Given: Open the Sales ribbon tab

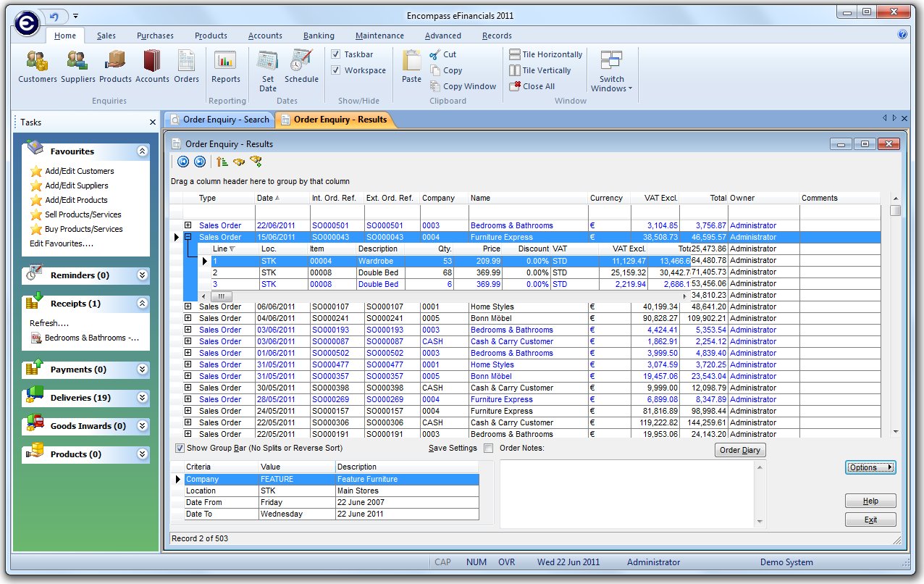Looking at the screenshot, I should [106, 36].
